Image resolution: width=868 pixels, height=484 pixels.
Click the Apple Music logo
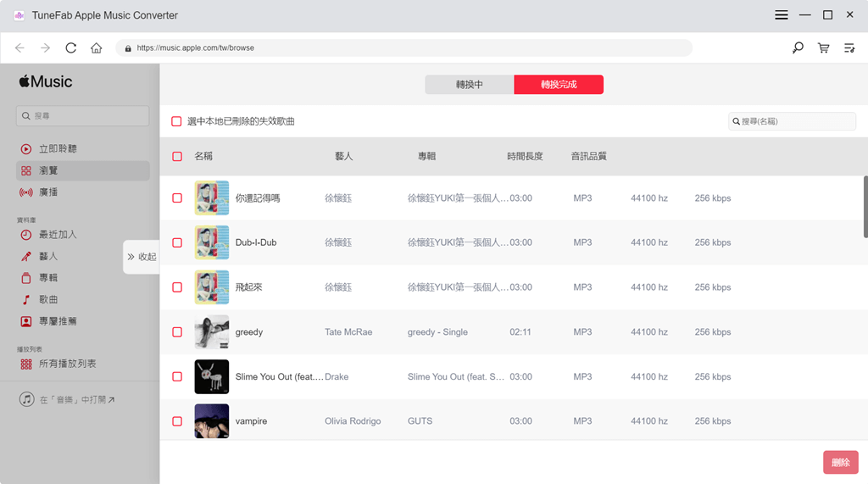(x=46, y=81)
